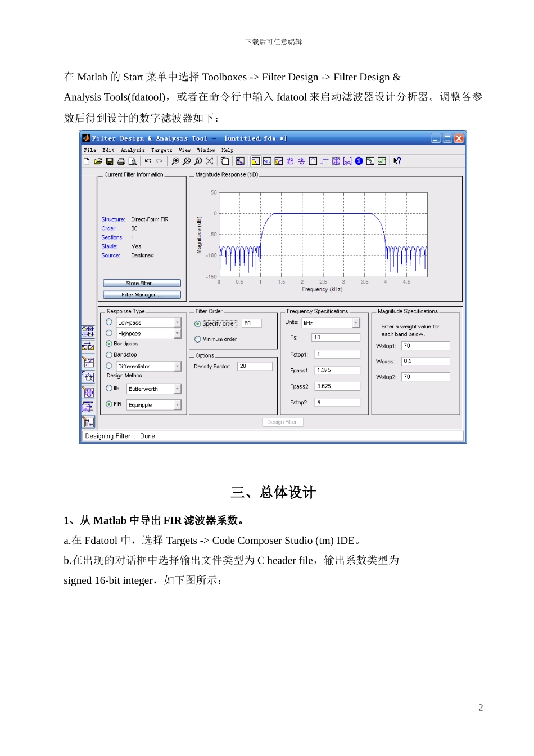The image size is (534, 756).
Task: Click the Design Filter button
Action: tap(282, 422)
